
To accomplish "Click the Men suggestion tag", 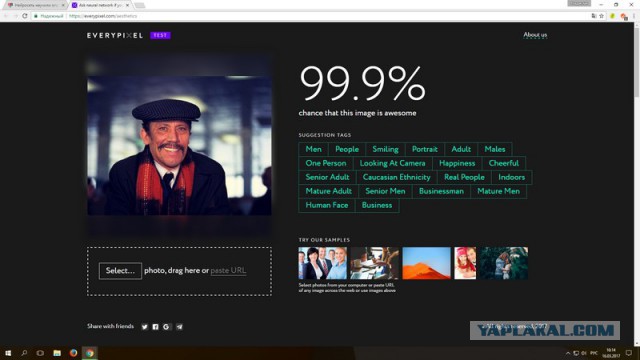I will click(313, 149).
